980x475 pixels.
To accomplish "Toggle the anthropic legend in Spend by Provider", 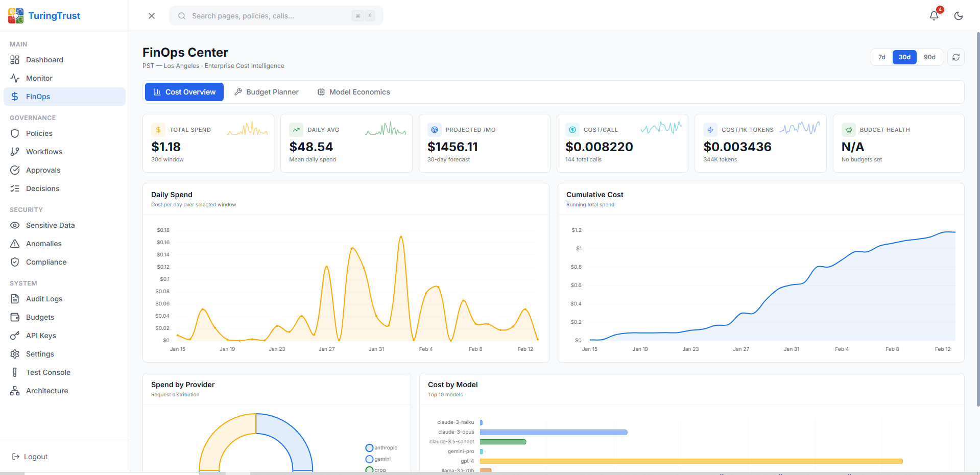I will coord(381,447).
